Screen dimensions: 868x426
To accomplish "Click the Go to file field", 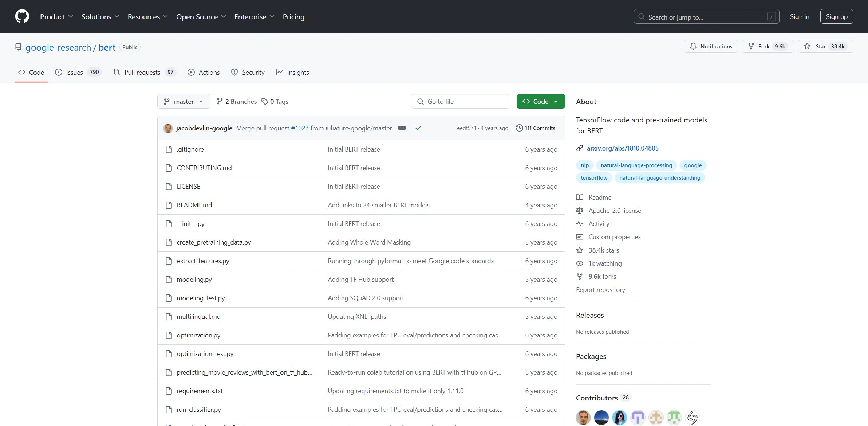I will (x=460, y=101).
